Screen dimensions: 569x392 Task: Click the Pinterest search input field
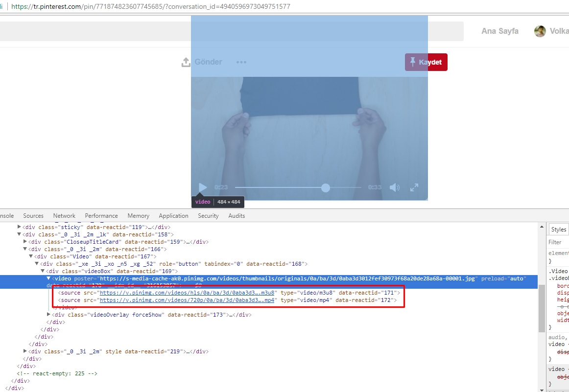[x=232, y=31]
